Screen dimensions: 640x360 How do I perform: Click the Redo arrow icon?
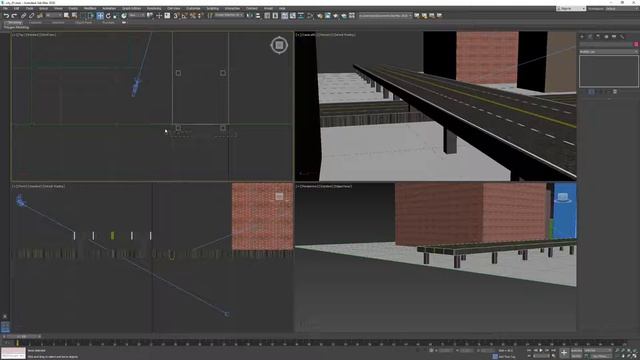click(14, 16)
